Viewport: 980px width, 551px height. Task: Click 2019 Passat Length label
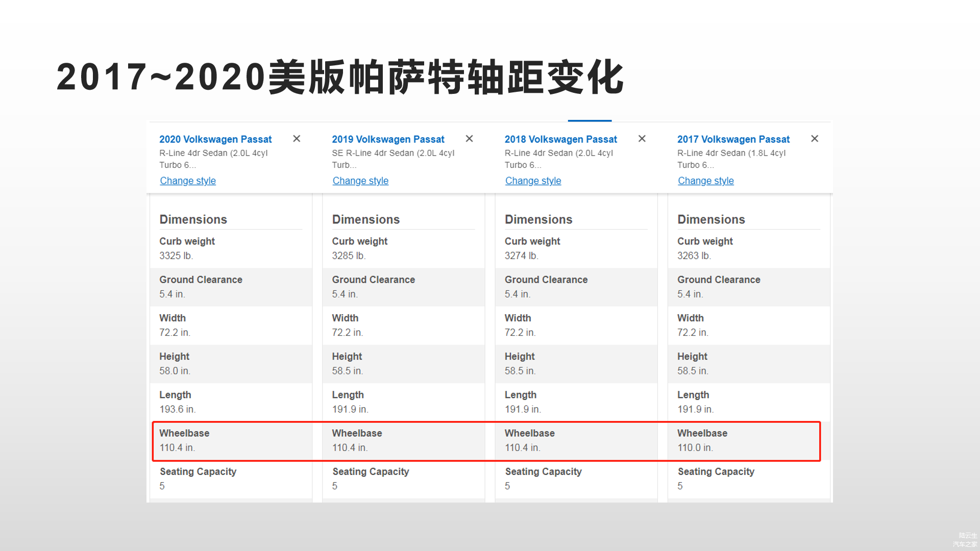click(x=348, y=395)
